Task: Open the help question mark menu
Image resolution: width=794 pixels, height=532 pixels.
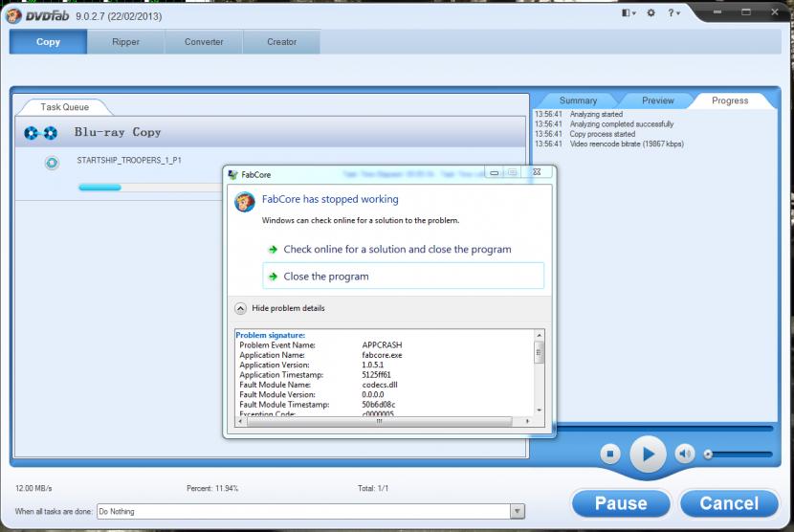Action: tap(673, 13)
